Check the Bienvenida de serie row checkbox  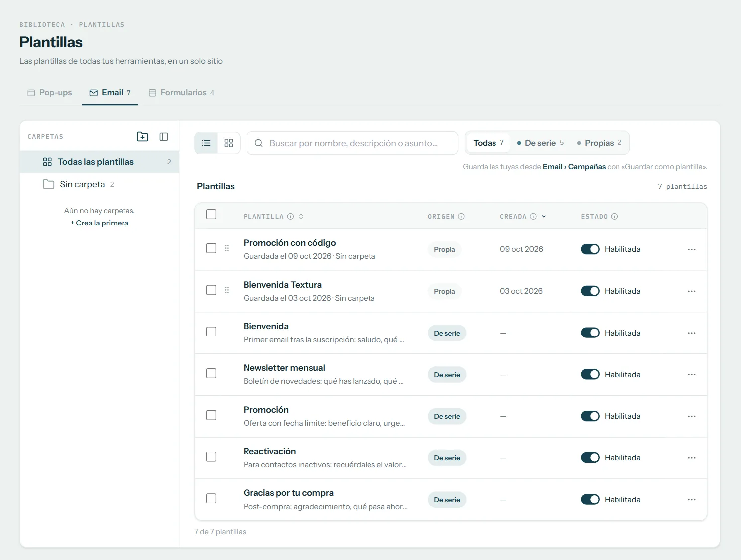click(x=211, y=332)
